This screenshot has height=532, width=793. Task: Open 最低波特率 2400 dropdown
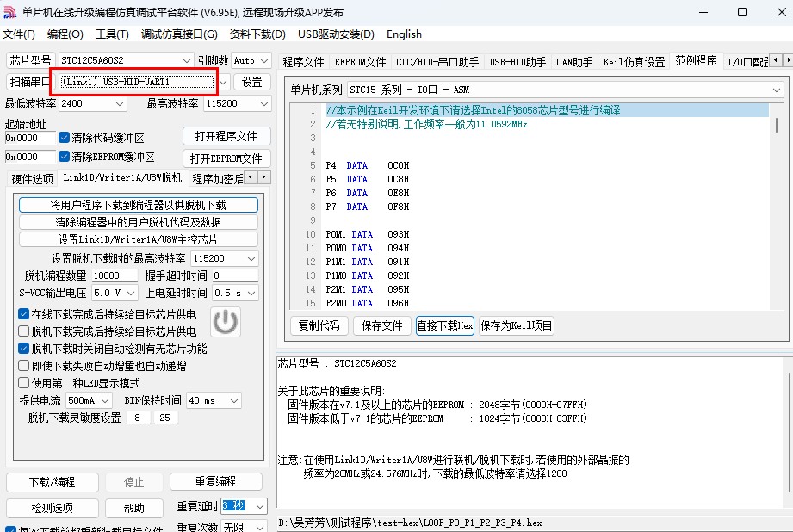tap(92, 103)
